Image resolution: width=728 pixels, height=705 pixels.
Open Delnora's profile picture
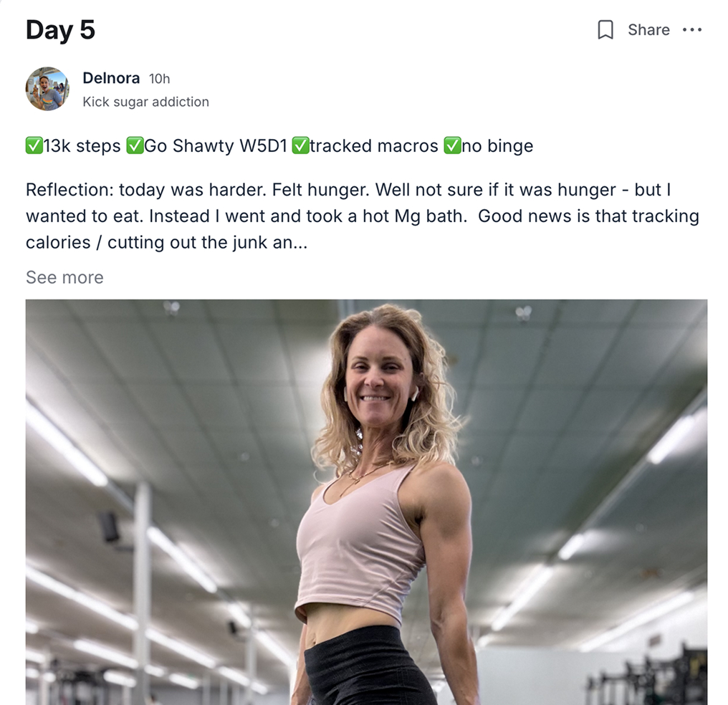pos(47,89)
